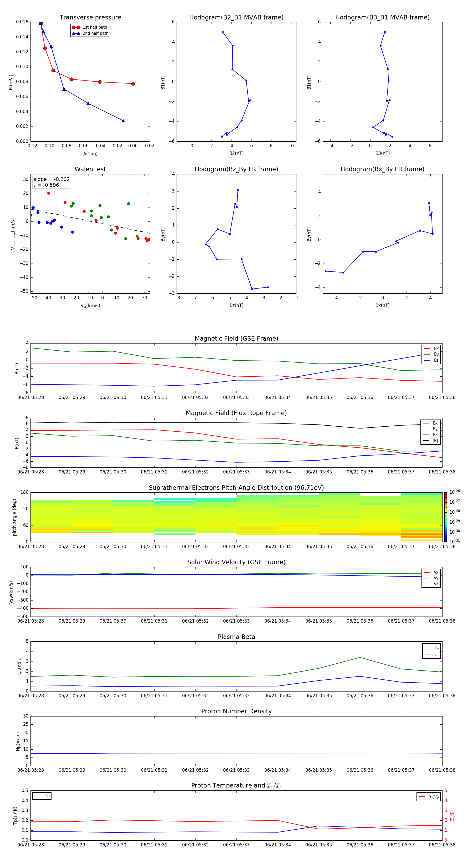Select the "Hodogram(B2_B1 MVAB frame)" title

click(236, 18)
